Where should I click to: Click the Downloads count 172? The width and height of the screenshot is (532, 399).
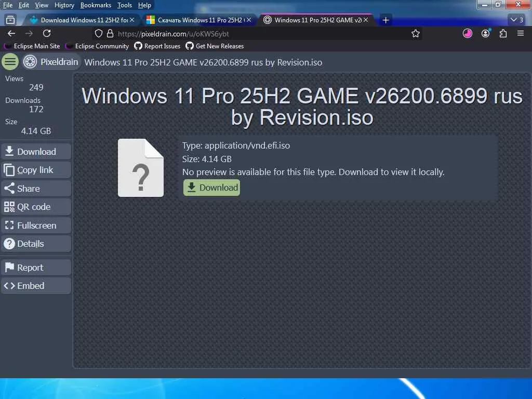(36, 109)
